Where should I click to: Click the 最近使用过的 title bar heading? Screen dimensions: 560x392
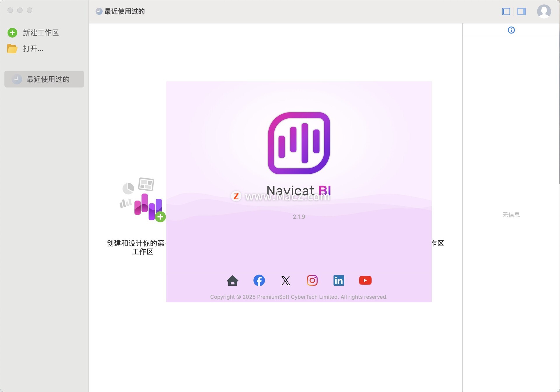(125, 11)
